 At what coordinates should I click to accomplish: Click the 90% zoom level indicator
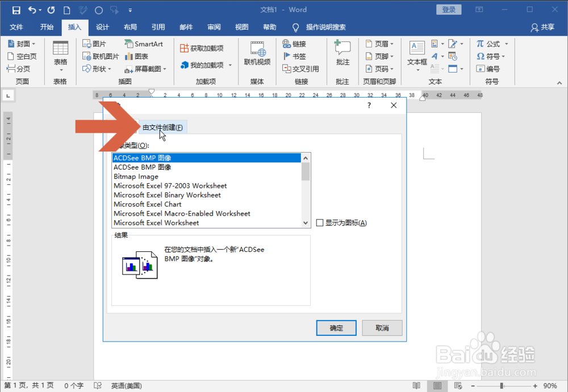pyautogui.click(x=550, y=386)
